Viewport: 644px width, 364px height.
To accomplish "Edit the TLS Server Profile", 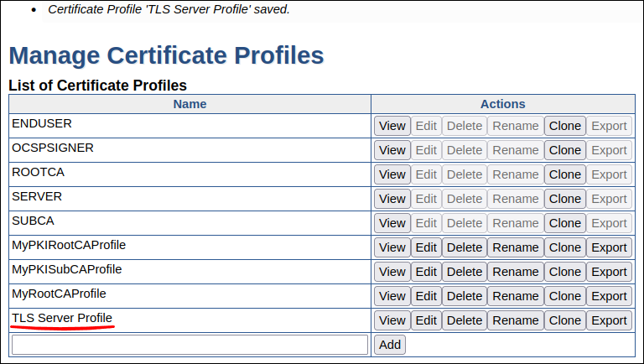I will (426, 320).
